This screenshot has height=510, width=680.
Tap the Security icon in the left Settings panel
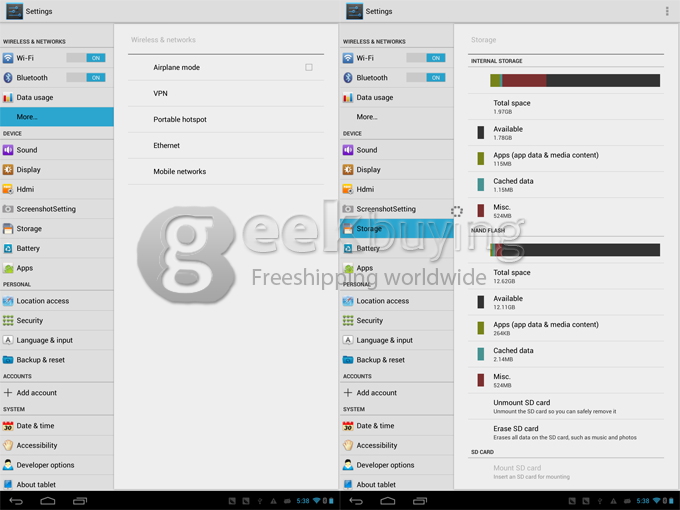(x=8, y=320)
